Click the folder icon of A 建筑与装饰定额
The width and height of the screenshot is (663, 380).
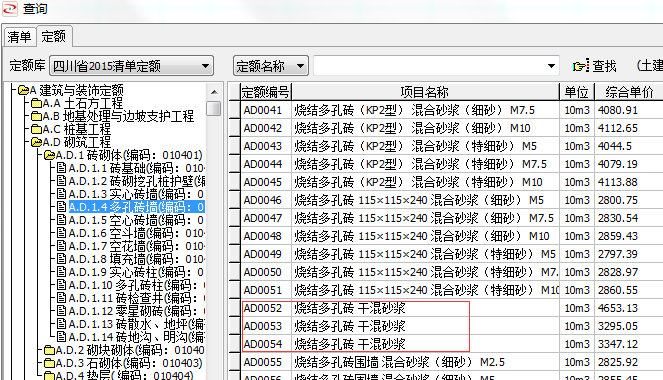(24, 90)
